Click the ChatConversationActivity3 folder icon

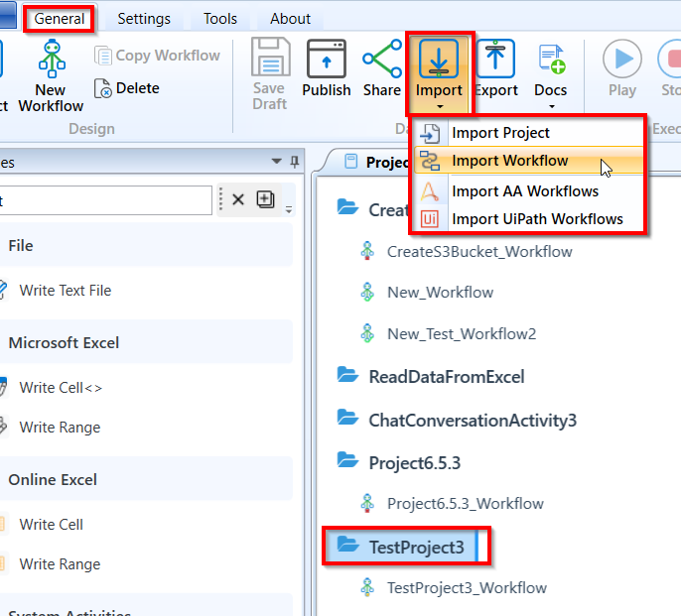(x=347, y=418)
